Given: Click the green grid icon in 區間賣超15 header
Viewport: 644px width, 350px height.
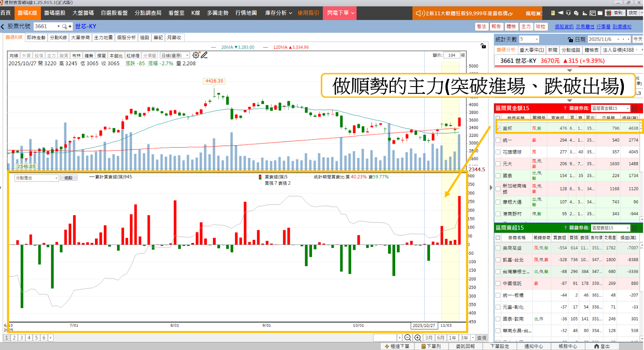Looking at the screenshot, I should click(634, 228).
